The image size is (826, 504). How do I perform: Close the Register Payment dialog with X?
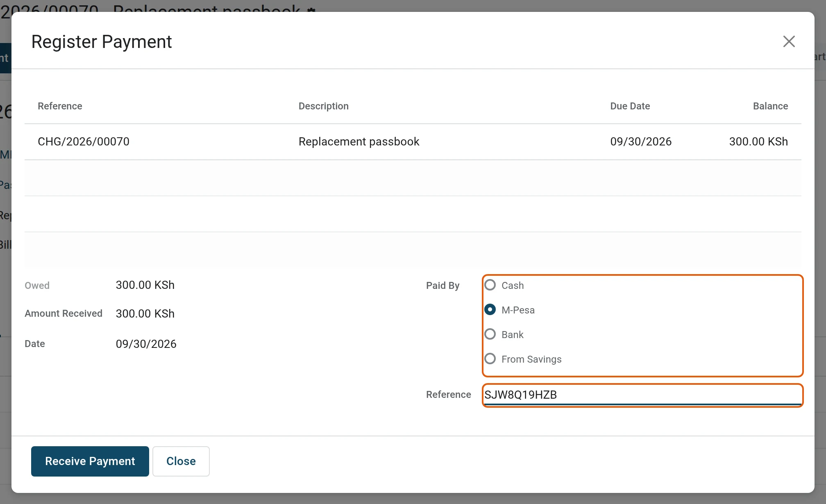pyautogui.click(x=789, y=41)
